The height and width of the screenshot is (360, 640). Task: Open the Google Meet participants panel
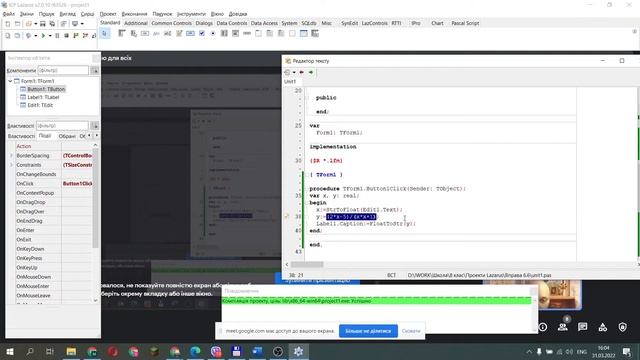coord(563,327)
